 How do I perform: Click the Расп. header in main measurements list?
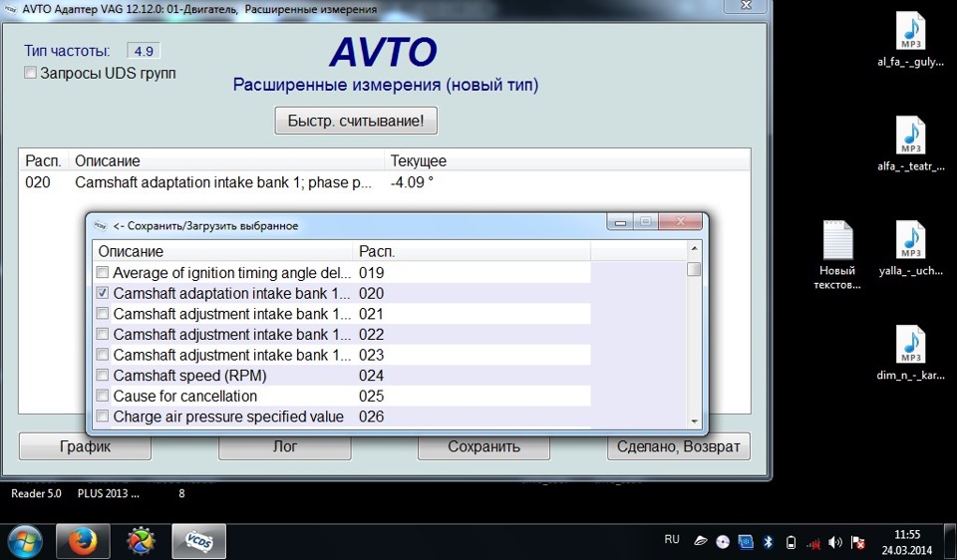43,161
